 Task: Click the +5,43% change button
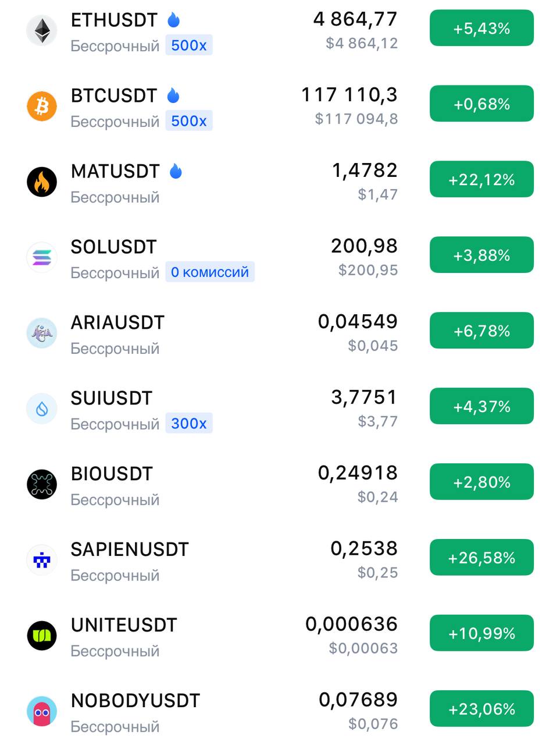481,28
